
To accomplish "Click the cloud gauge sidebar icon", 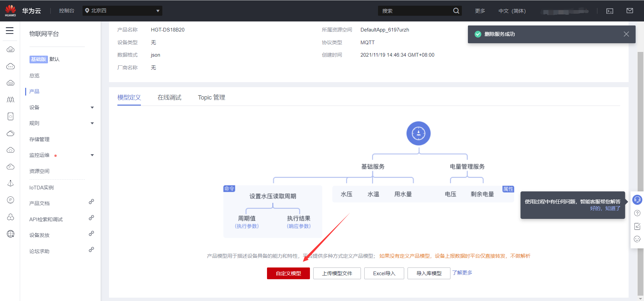I will [10, 167].
